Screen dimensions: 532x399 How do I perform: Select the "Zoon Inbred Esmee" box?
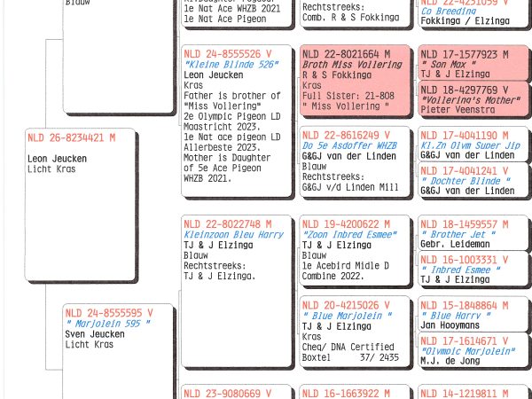click(x=355, y=250)
